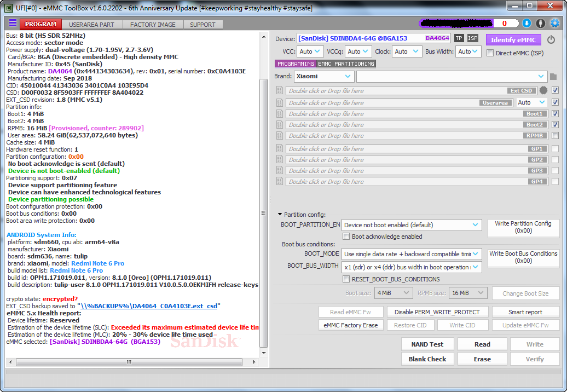Click the file icon of GP2 row
The height and width of the screenshot is (392, 567).
pyautogui.click(x=280, y=159)
